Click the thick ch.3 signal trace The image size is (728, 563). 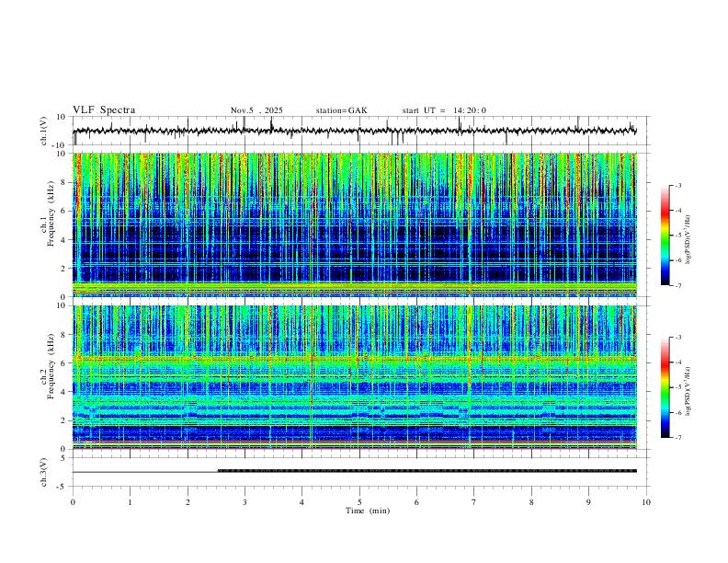coord(427,471)
